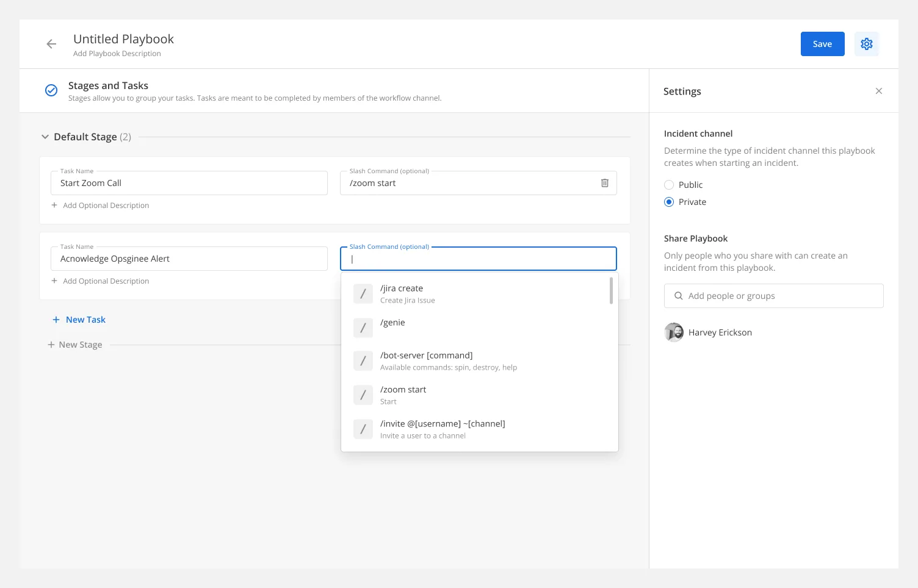The image size is (918, 588).
Task: Click slash icon beside /jira create
Action: 363,294
